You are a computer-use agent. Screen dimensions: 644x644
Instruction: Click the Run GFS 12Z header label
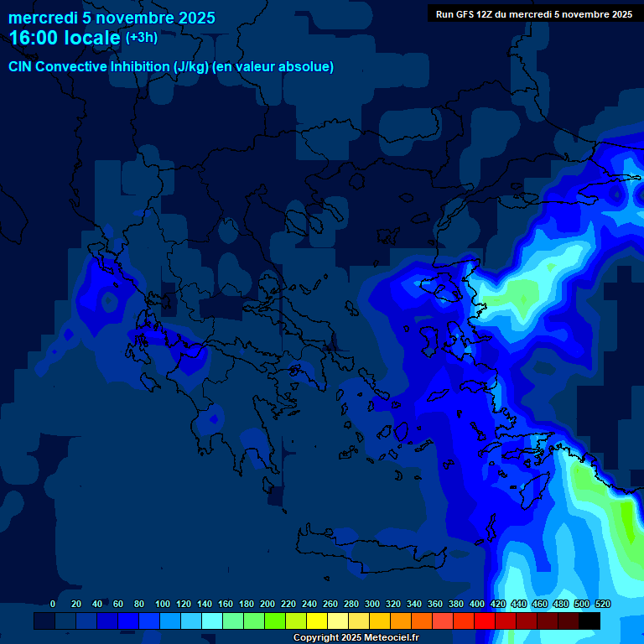(533, 13)
